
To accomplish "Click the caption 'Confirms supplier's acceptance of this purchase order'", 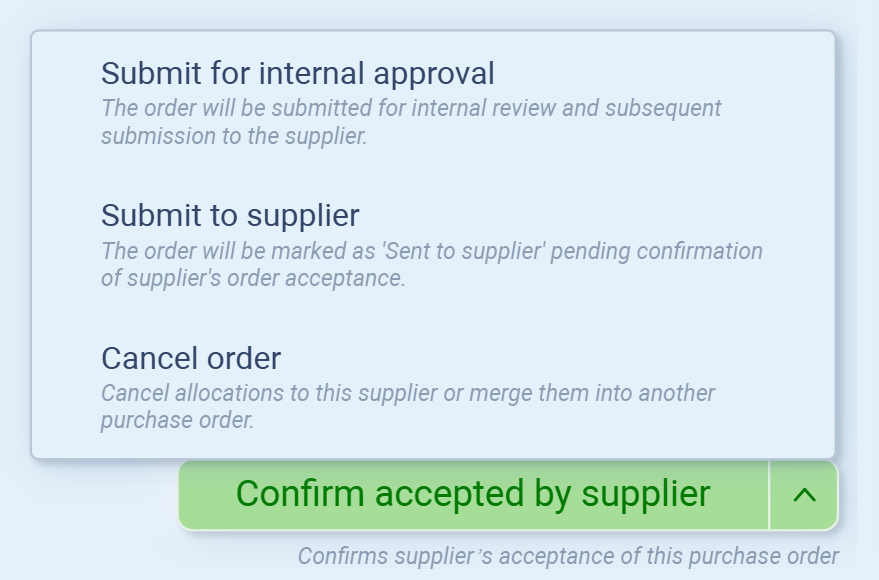I will point(568,556).
